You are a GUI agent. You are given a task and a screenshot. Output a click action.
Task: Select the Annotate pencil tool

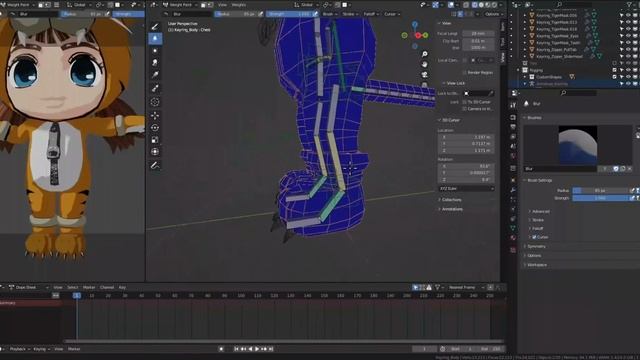(x=155, y=165)
